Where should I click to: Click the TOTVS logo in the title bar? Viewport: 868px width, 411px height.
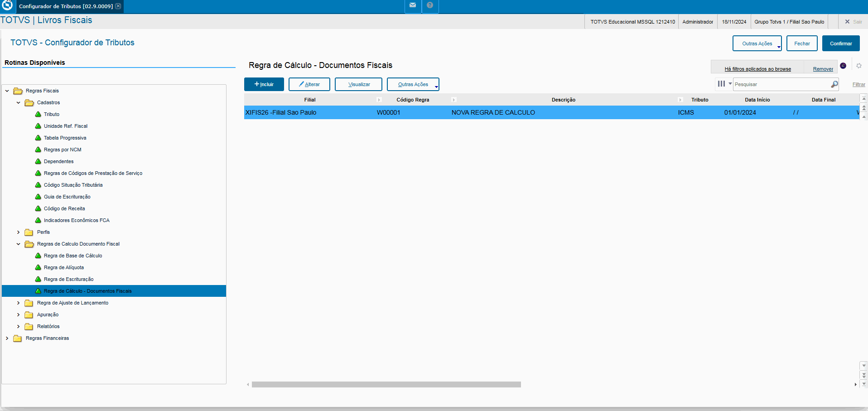click(7, 5)
